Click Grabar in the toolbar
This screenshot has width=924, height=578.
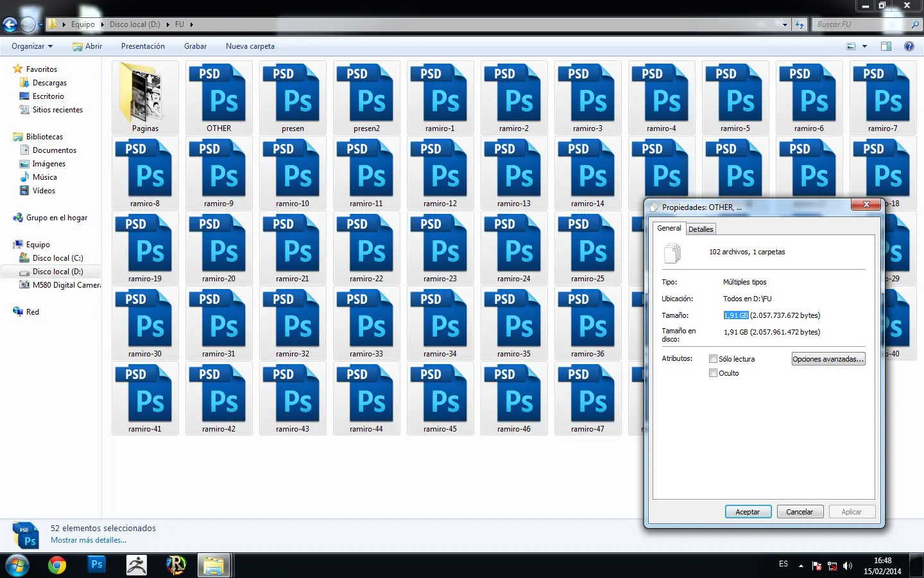click(x=196, y=46)
